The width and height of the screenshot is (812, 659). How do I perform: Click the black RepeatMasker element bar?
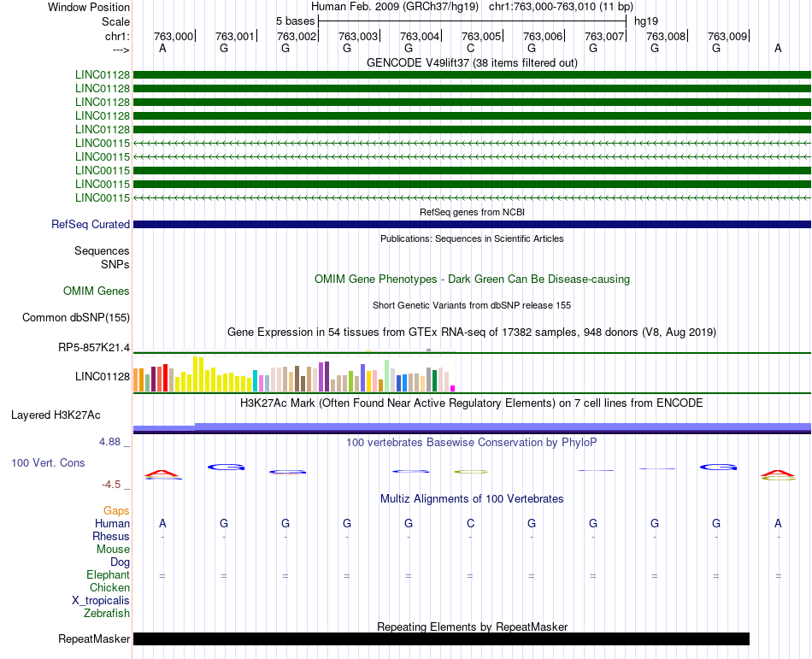coord(441,638)
